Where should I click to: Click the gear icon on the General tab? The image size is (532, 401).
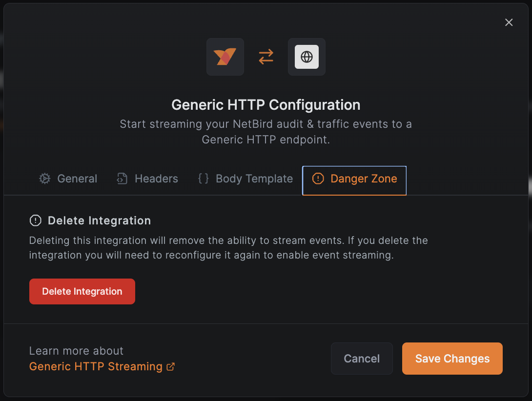click(44, 179)
